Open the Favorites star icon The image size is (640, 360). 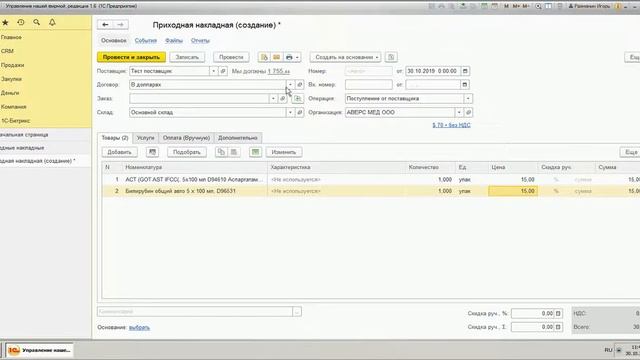tap(5, 22)
